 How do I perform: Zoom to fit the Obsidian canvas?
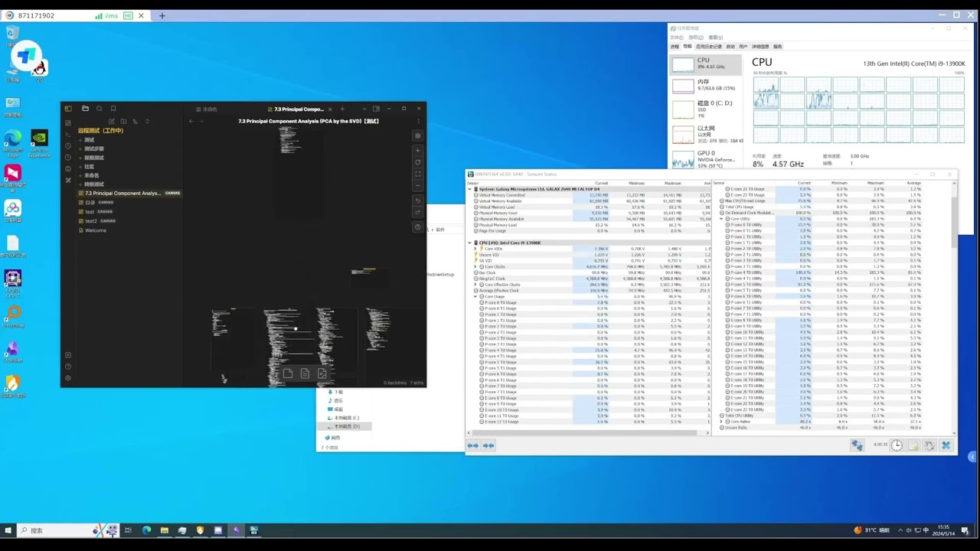pos(417,174)
